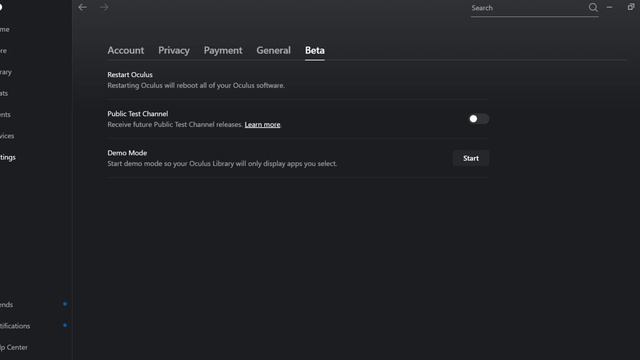
Task: Go forward with the right arrow
Action: [104, 7]
